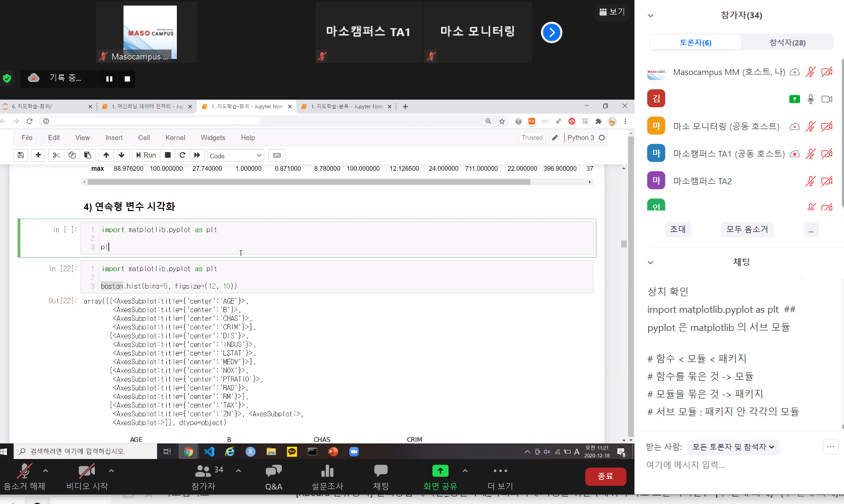Move the cell up with the arrow icon

(106, 155)
